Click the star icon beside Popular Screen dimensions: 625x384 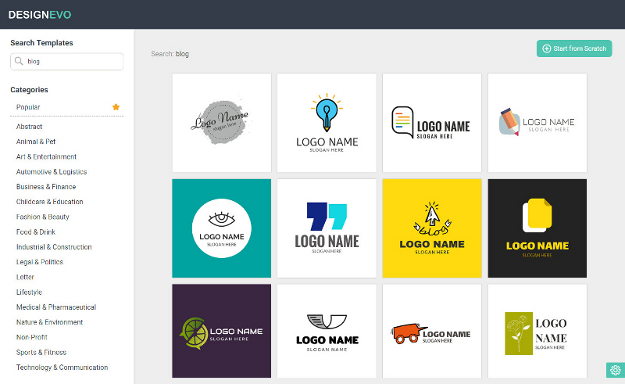[116, 107]
